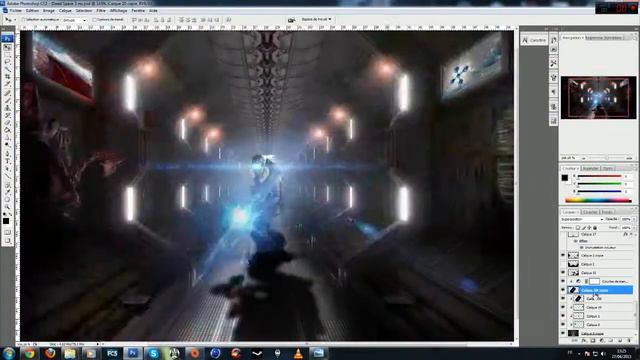640x360 pixels.
Task: Toggle Quick Mask mode in toolbox
Action: (x=8, y=232)
